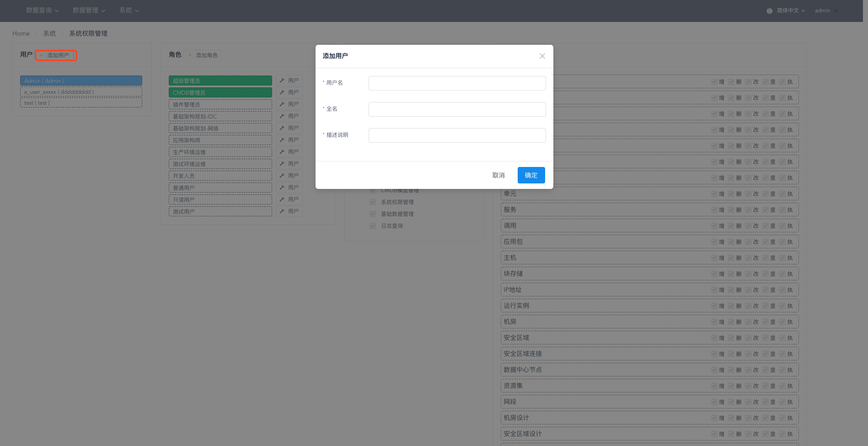Open 系统 dropdown menu
This screenshot has height=446, width=868.
129,11
